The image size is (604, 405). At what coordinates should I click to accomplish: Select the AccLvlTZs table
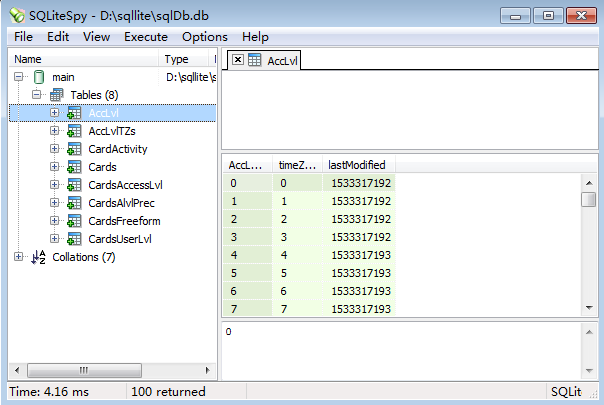pyautogui.click(x=112, y=131)
